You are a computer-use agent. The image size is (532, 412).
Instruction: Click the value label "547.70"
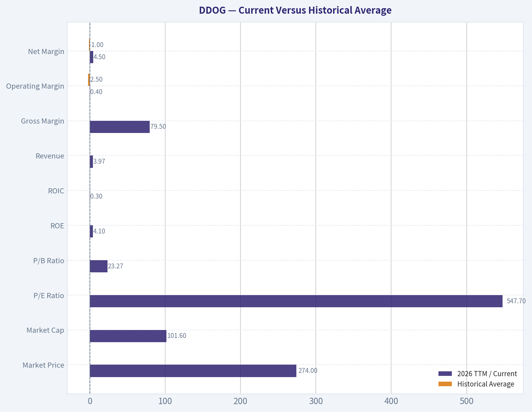point(516,301)
